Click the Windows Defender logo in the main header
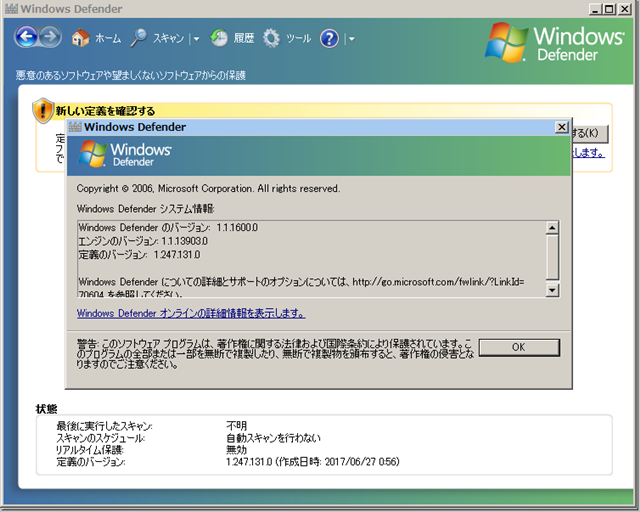640x512 pixels. click(554, 43)
